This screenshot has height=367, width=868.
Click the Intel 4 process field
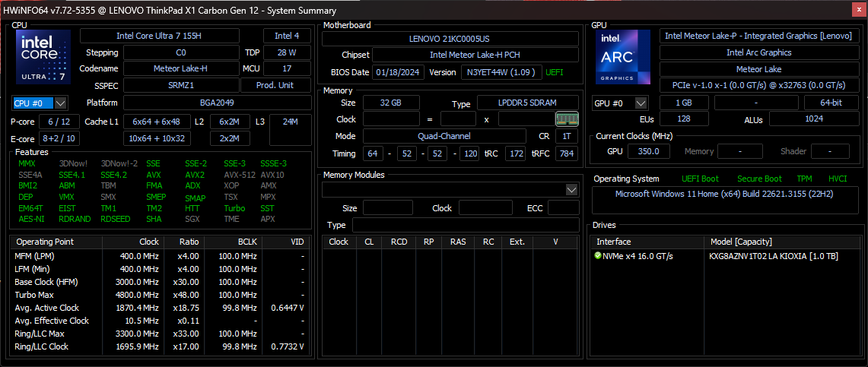tap(287, 36)
